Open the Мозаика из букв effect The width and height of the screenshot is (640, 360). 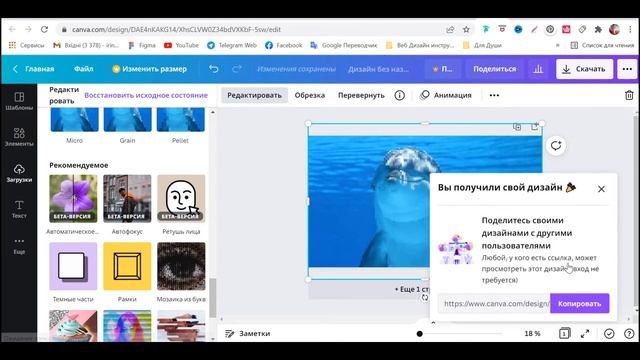coord(181,266)
